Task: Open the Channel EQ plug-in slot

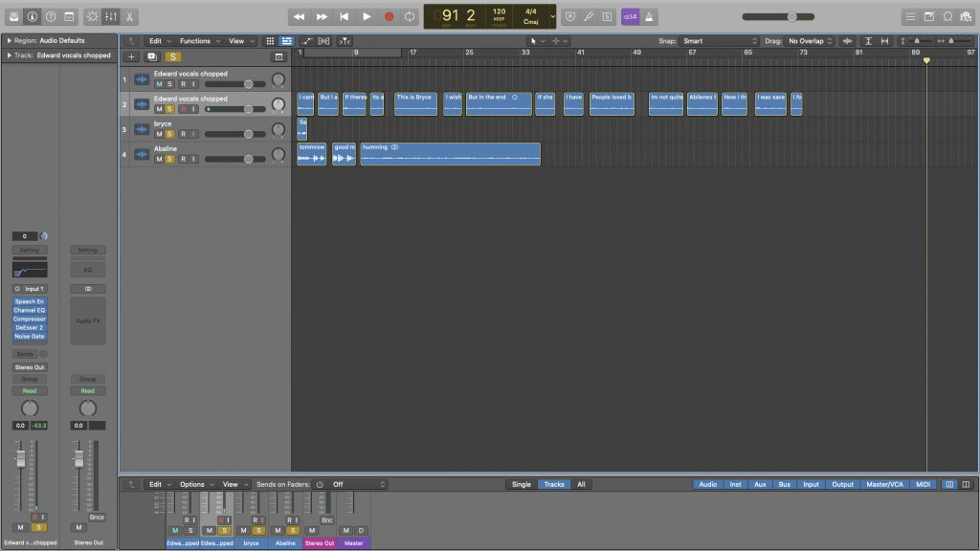Action: (x=30, y=311)
